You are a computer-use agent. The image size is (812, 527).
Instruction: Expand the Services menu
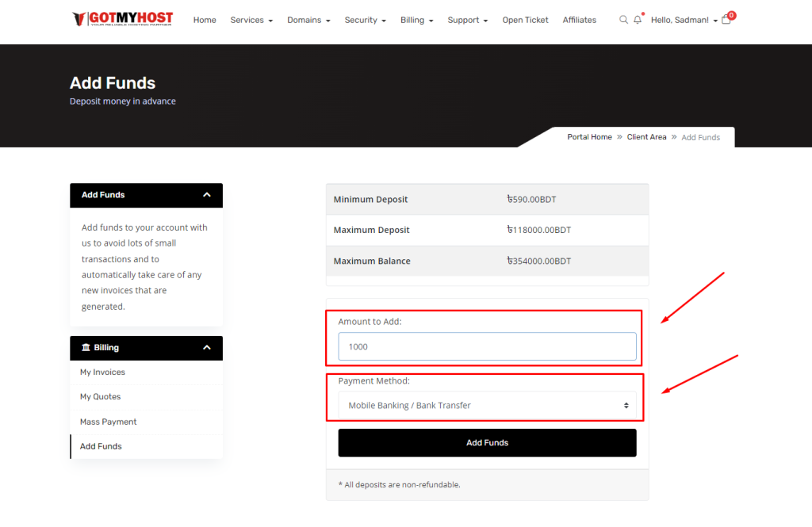pyautogui.click(x=251, y=20)
